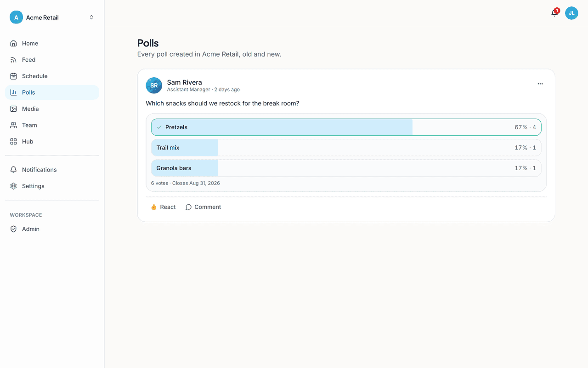Open the Team page

click(x=52, y=125)
